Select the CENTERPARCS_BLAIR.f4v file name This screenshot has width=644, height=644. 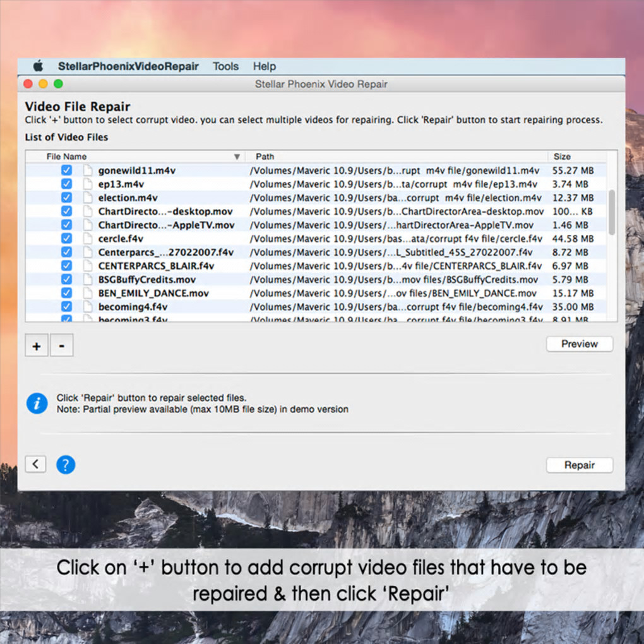point(156,266)
